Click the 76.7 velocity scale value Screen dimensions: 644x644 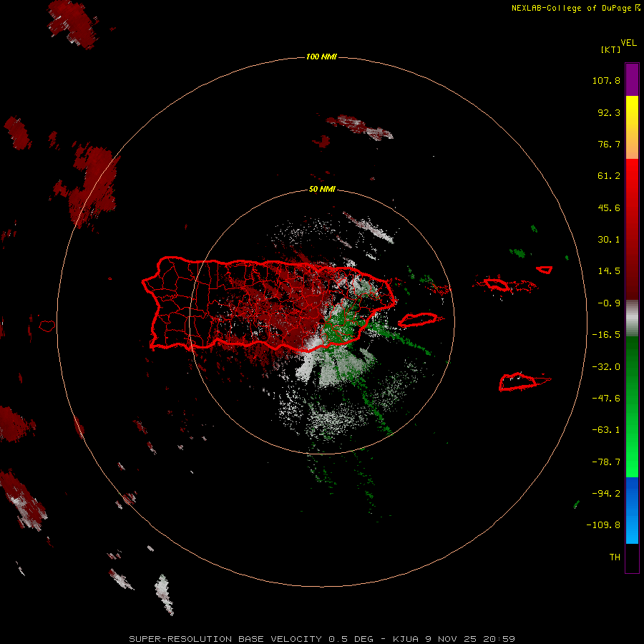609,144
